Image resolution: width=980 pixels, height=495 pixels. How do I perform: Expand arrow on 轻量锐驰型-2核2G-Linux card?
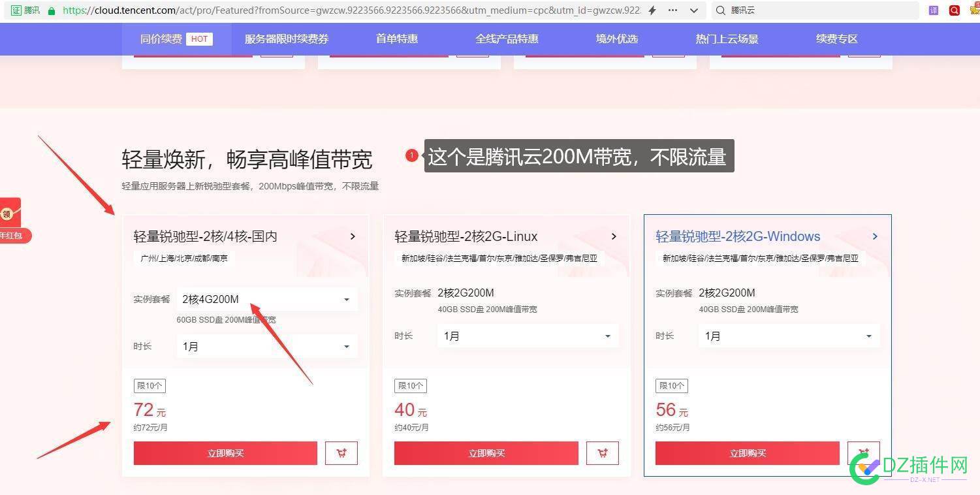(x=614, y=236)
